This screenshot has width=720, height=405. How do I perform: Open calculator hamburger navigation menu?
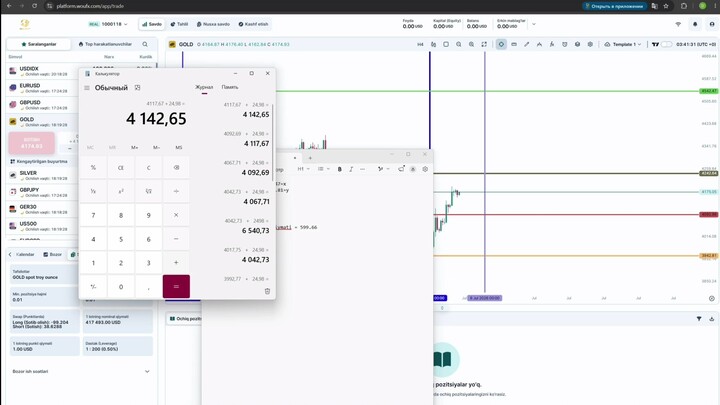(x=87, y=88)
